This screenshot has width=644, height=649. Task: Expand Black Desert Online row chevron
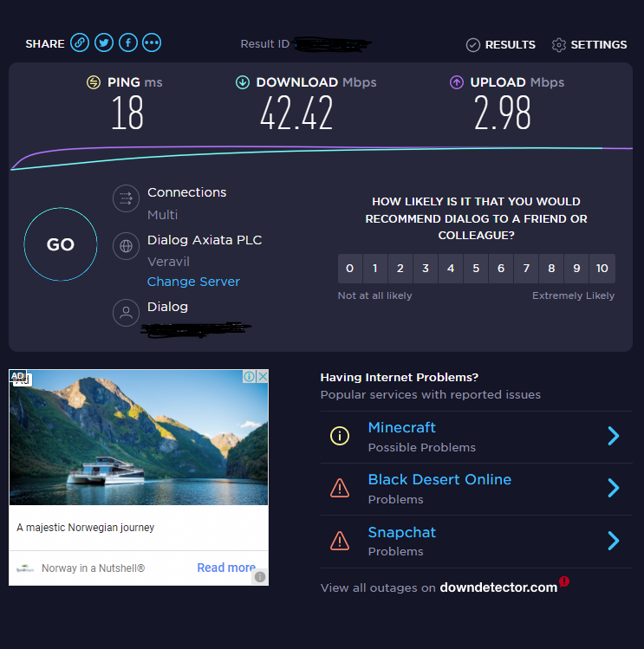click(614, 488)
